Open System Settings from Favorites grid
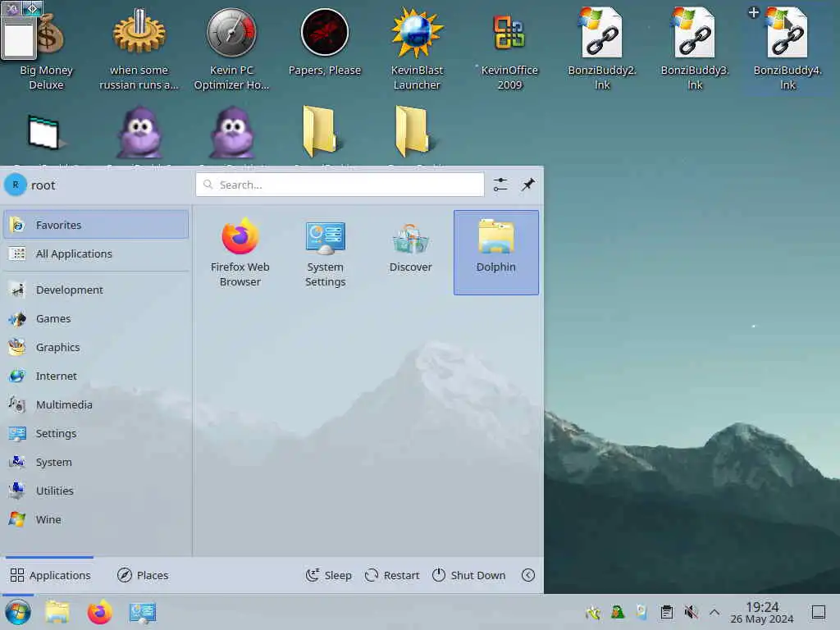This screenshot has height=630, width=840. click(x=325, y=252)
